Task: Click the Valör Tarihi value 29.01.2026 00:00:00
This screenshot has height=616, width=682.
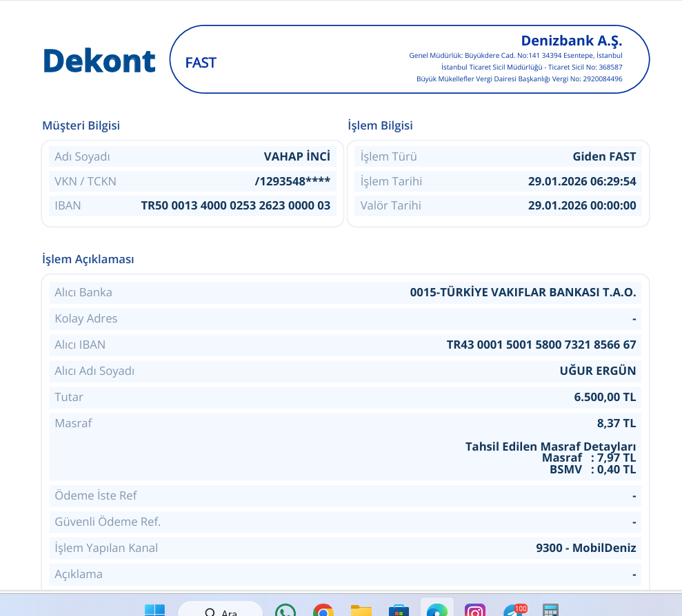Action: (582, 205)
